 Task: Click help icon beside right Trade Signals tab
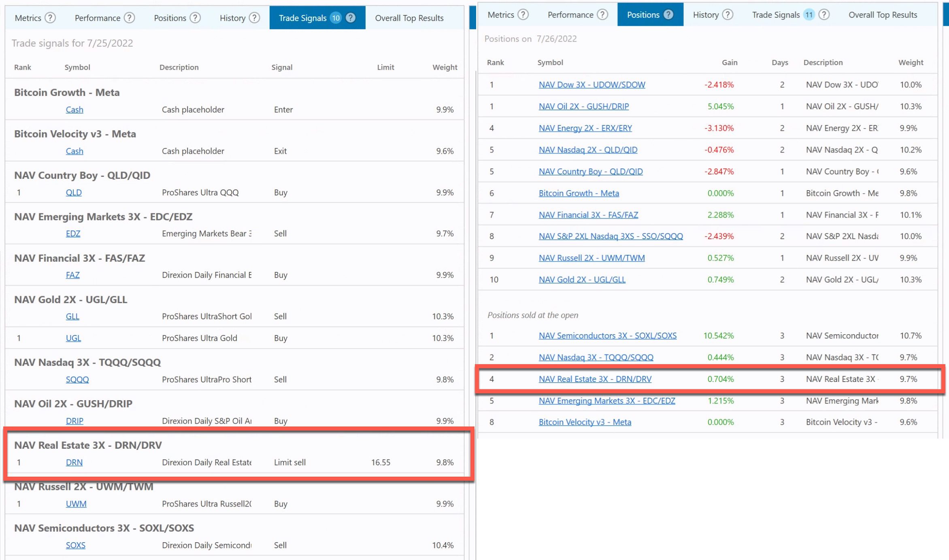point(823,15)
